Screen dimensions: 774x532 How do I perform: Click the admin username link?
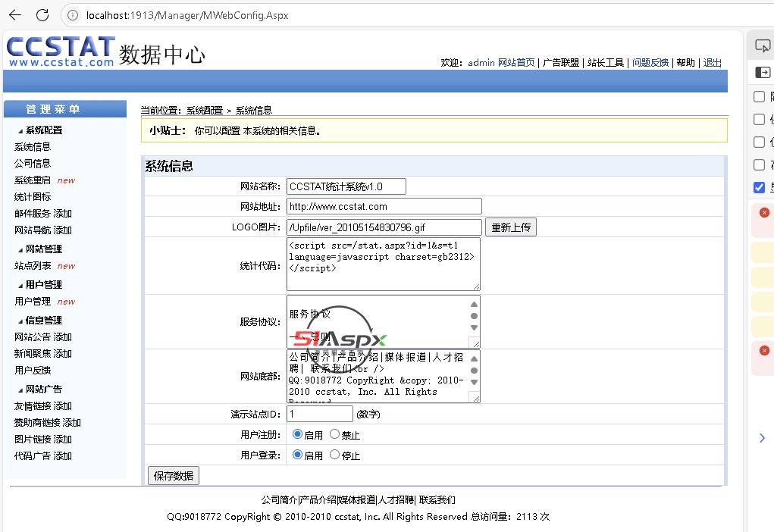(481, 63)
